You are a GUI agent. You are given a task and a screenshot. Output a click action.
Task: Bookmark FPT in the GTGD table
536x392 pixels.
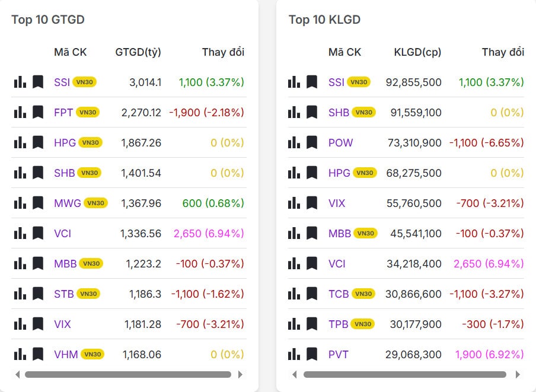[x=38, y=112]
